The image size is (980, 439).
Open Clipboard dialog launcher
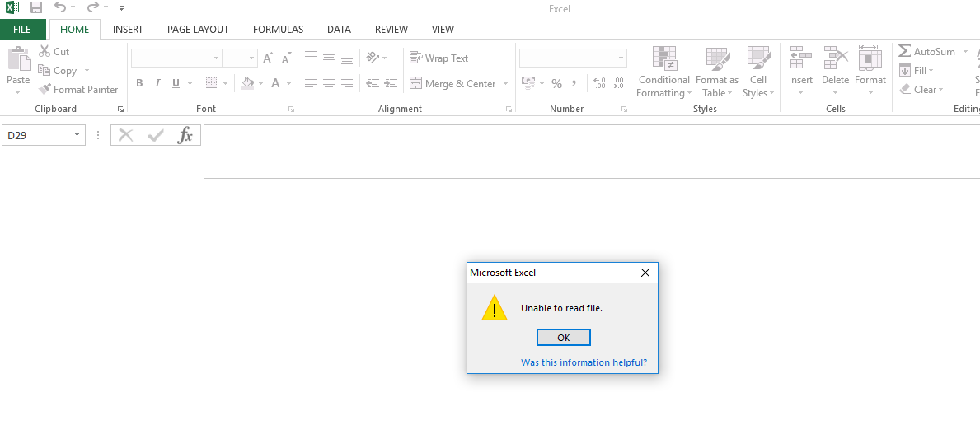(x=120, y=110)
